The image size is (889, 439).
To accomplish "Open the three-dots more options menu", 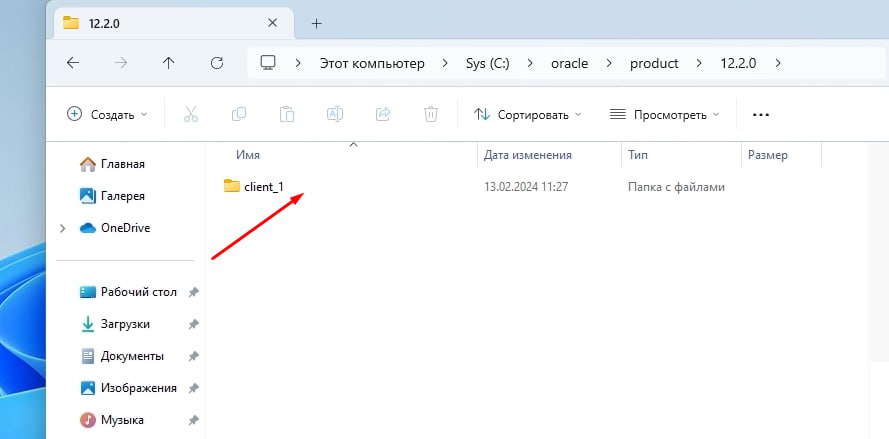I will 760,115.
